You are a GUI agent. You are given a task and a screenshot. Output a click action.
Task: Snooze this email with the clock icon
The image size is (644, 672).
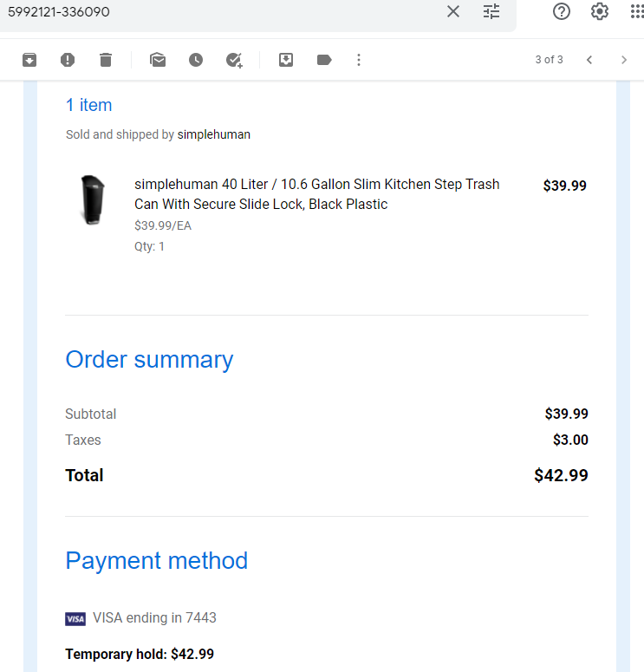coord(196,60)
